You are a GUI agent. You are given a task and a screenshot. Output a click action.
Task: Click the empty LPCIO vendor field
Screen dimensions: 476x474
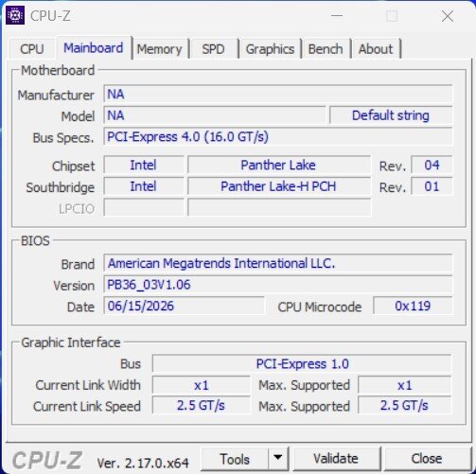tap(144, 207)
